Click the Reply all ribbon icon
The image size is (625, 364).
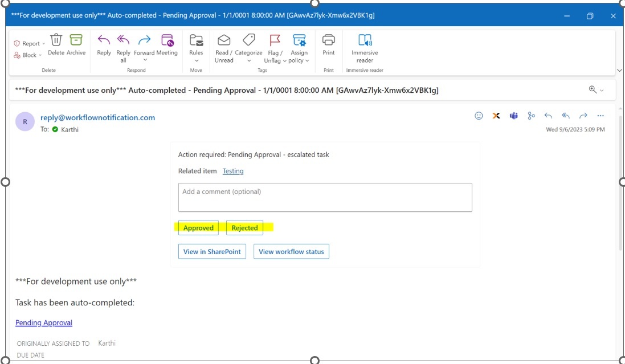click(x=123, y=41)
